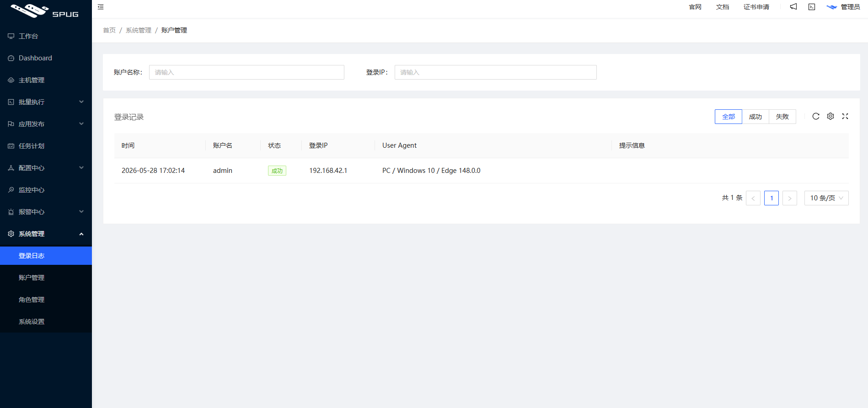Click the Dashboard gauge icon
Image resolution: width=868 pixels, height=408 pixels.
coord(11,58)
